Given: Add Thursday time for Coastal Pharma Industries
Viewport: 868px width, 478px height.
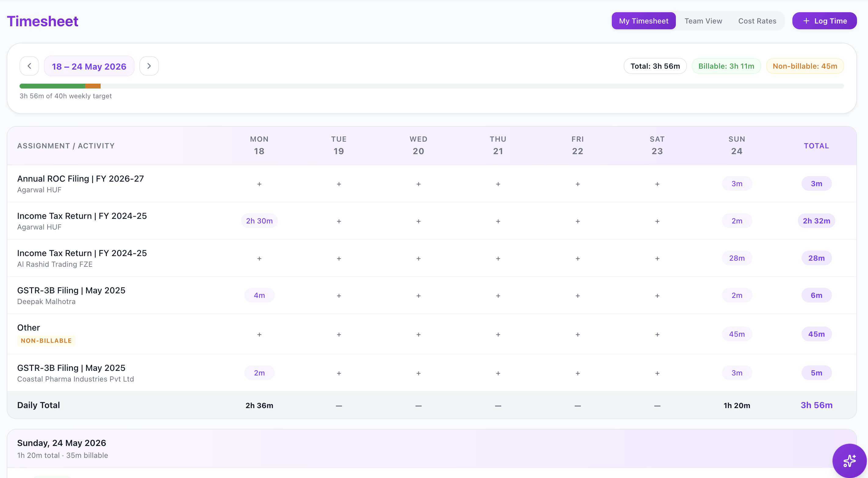Looking at the screenshot, I should [498, 373].
